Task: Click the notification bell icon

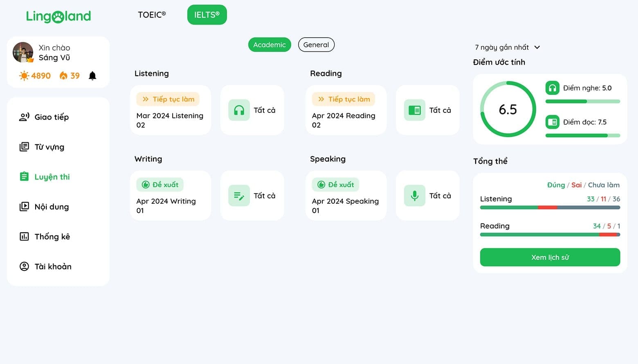Action: pos(92,76)
